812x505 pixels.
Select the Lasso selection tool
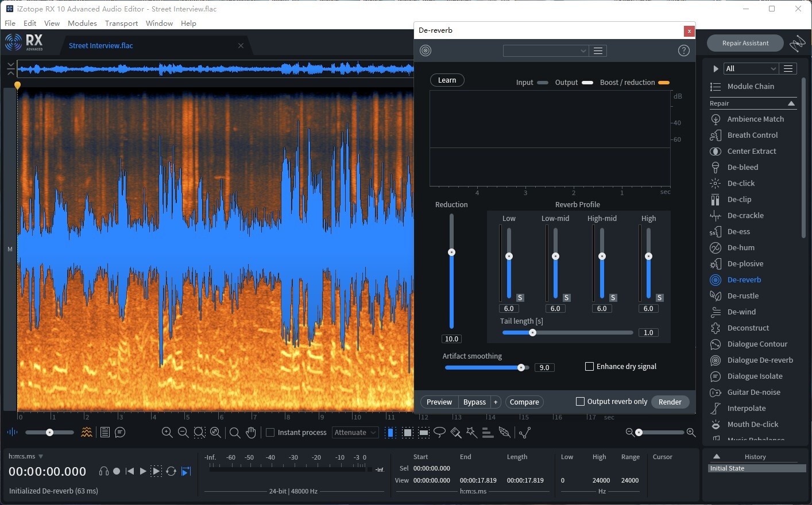[x=439, y=432]
